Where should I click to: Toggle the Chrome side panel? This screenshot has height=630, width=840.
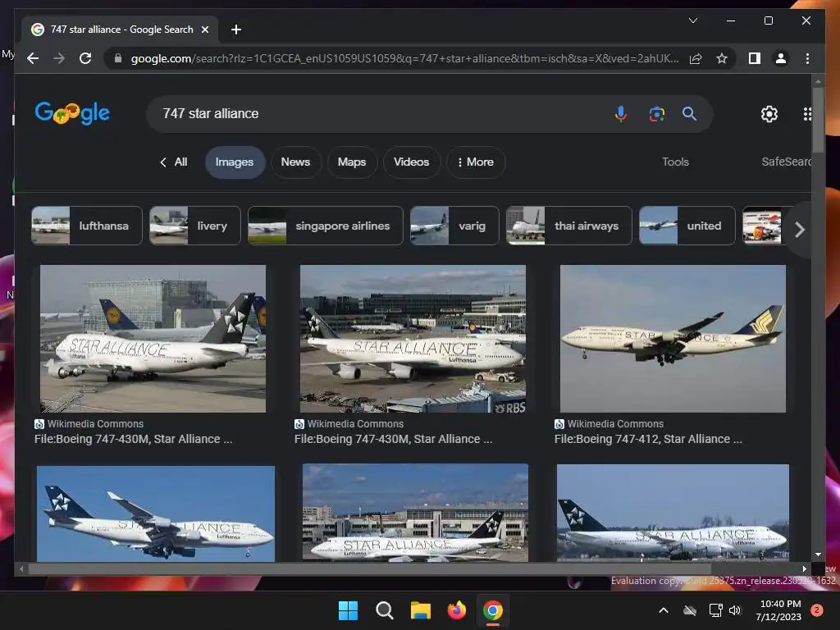(755, 58)
